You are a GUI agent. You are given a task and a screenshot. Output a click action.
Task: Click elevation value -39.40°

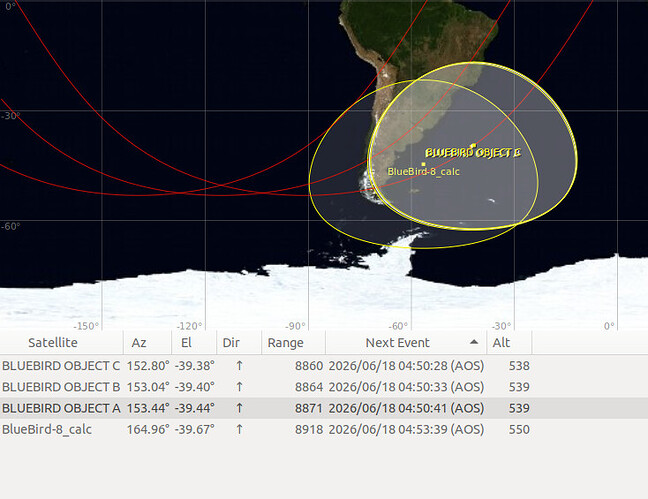(x=195, y=387)
